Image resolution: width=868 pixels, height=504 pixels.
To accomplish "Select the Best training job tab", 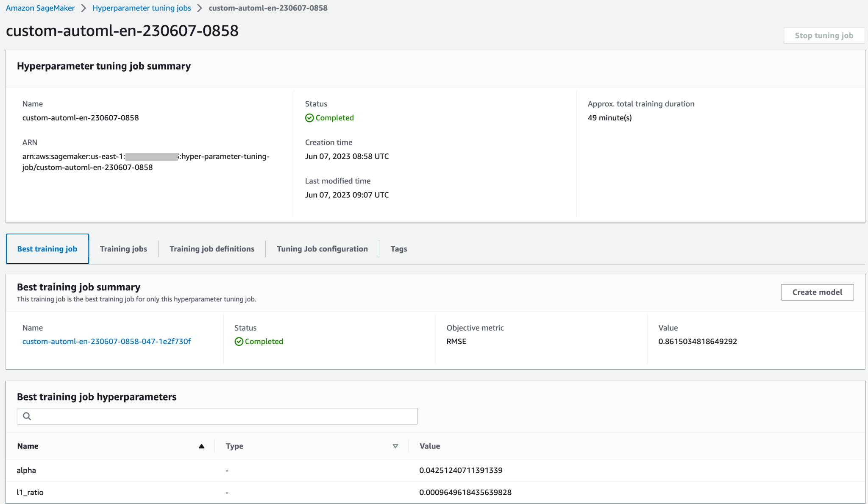I will (x=47, y=249).
